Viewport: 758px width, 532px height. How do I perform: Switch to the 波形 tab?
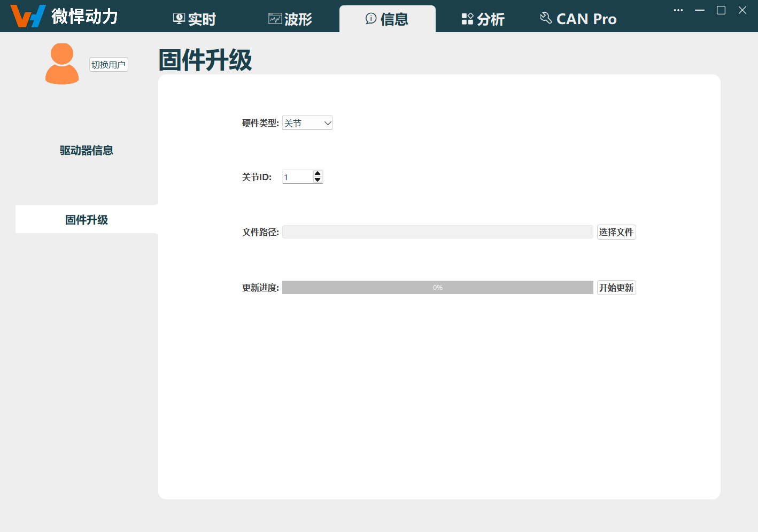[290, 19]
